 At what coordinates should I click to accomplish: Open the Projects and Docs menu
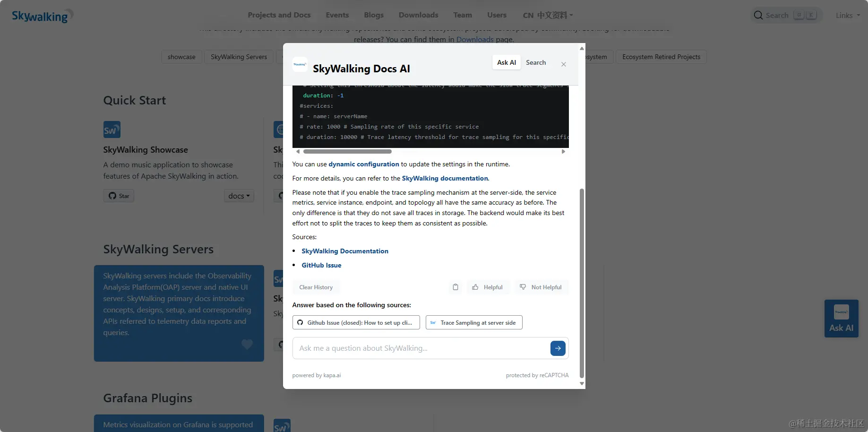[x=279, y=15]
